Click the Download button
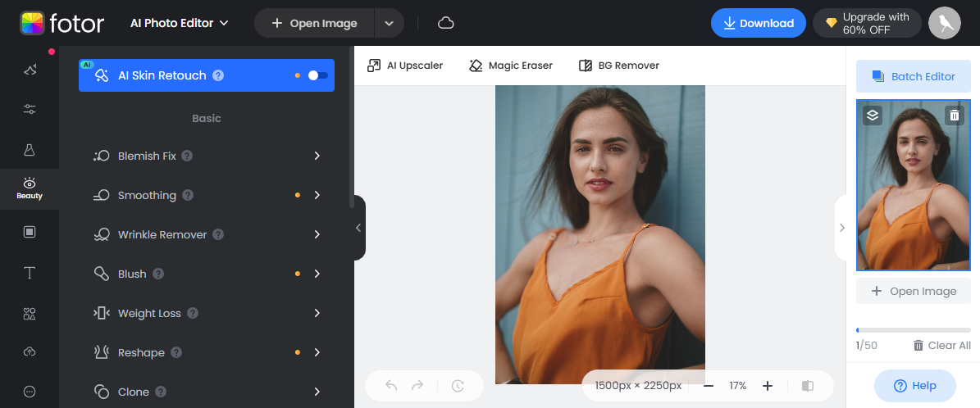This screenshot has width=980, height=408. [x=758, y=23]
